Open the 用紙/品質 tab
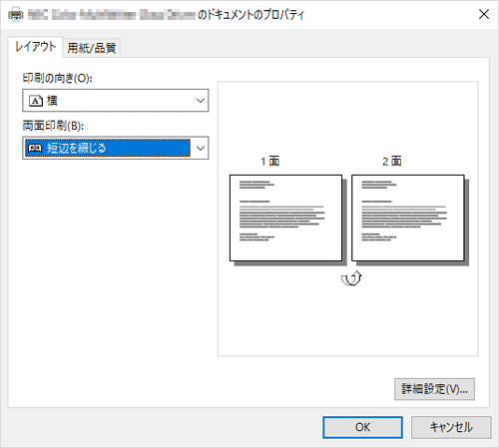The height and width of the screenshot is (448, 499). click(92, 48)
